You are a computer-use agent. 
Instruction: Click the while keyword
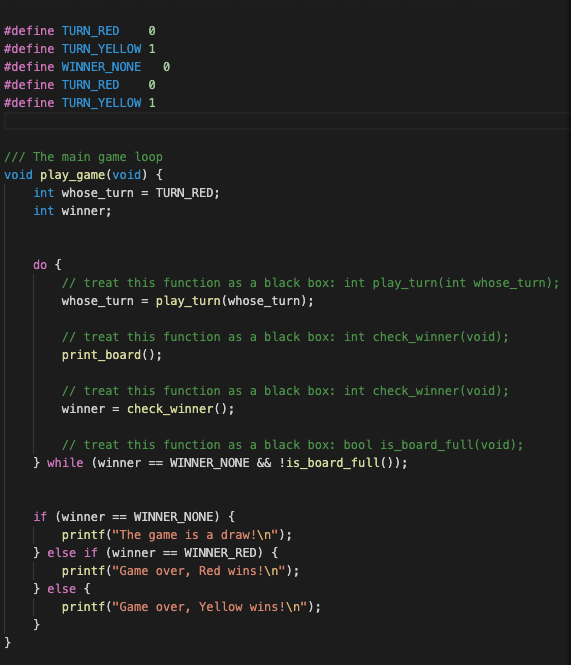(x=65, y=463)
